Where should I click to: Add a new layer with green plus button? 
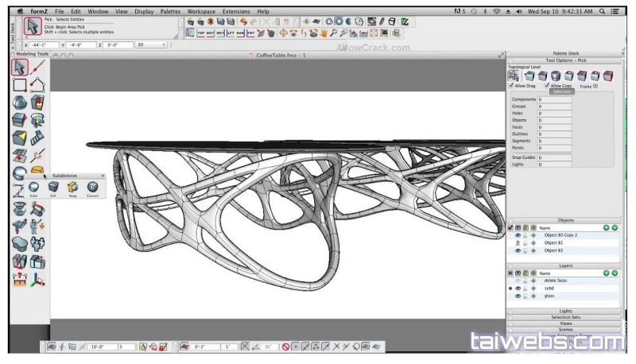pyautogui.click(x=607, y=273)
